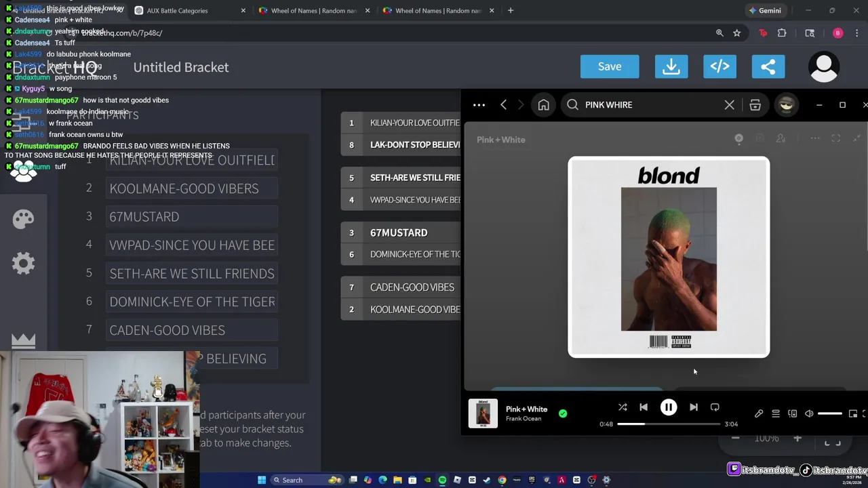This screenshot has width=868, height=488.
Task: Share the bracket with the share icon
Action: tap(768, 66)
